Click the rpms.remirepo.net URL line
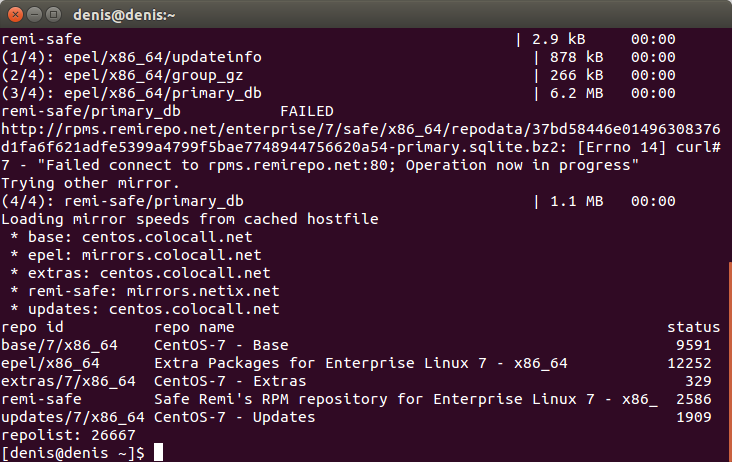This screenshot has height=462, width=732. pos(360,129)
